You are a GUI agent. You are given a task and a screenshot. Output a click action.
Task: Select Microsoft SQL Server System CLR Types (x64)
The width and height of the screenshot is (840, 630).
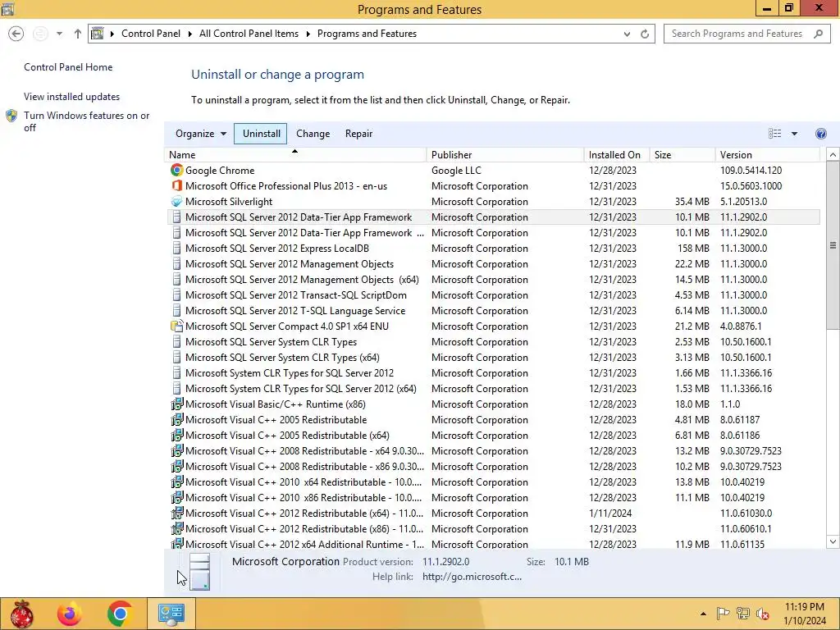493,358
